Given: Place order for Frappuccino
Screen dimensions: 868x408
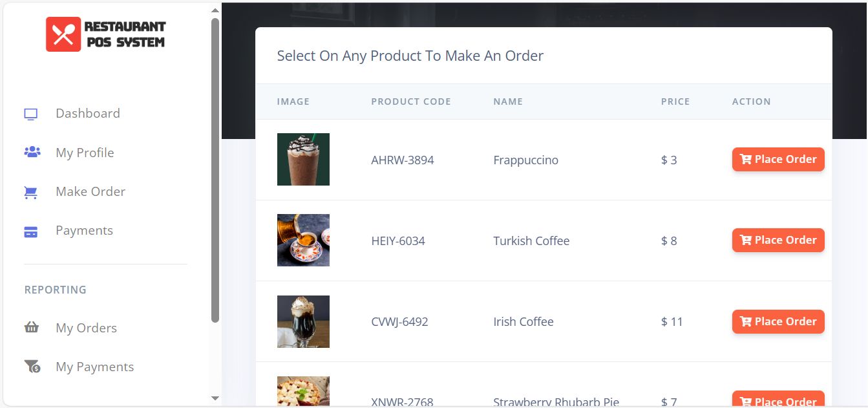Looking at the screenshot, I should point(778,159).
